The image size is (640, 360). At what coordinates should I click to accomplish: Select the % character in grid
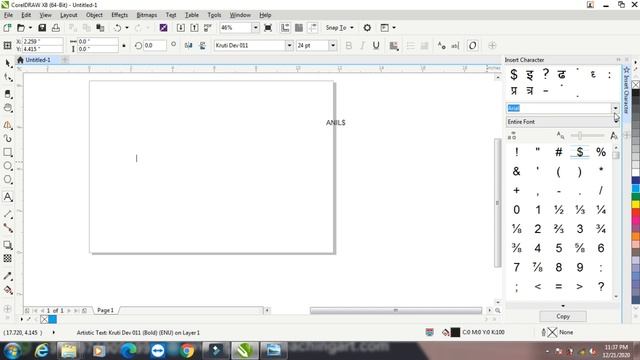coord(600,152)
